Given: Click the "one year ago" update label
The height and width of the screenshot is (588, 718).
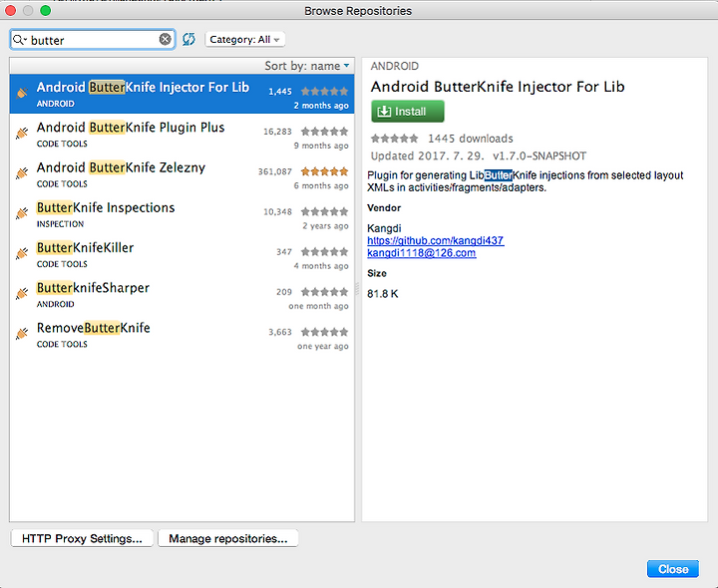Looking at the screenshot, I should click(323, 346).
